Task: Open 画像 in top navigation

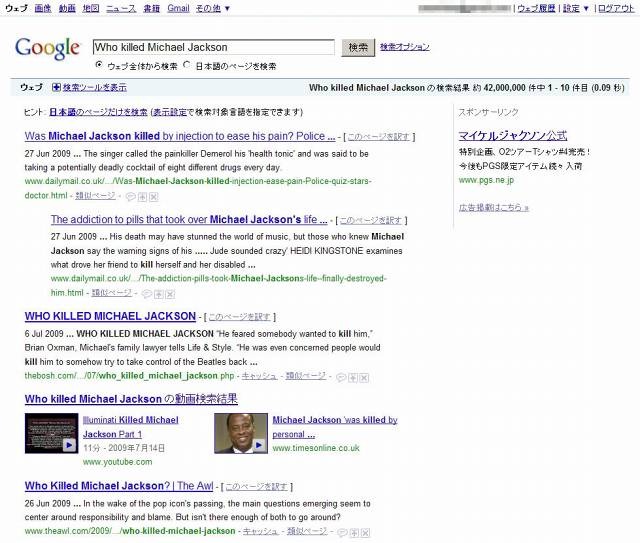Action: point(43,8)
